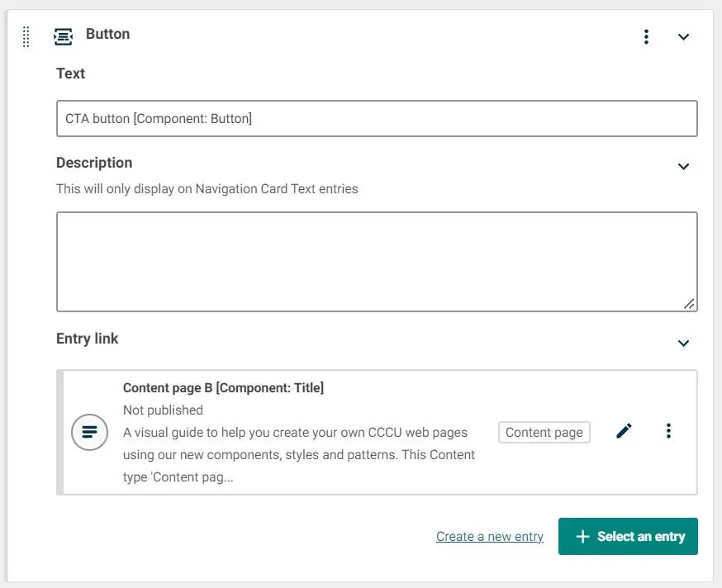
Task: Click the visual guide entry description text
Action: coord(299,454)
